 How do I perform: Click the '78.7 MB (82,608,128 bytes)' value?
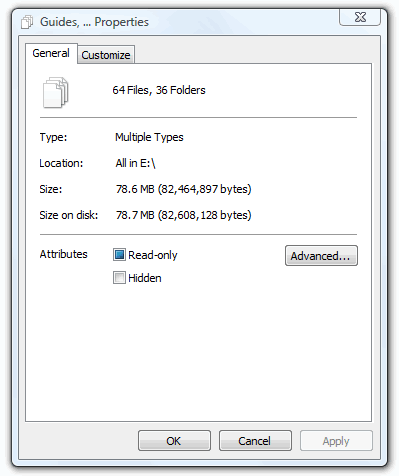coord(183,215)
